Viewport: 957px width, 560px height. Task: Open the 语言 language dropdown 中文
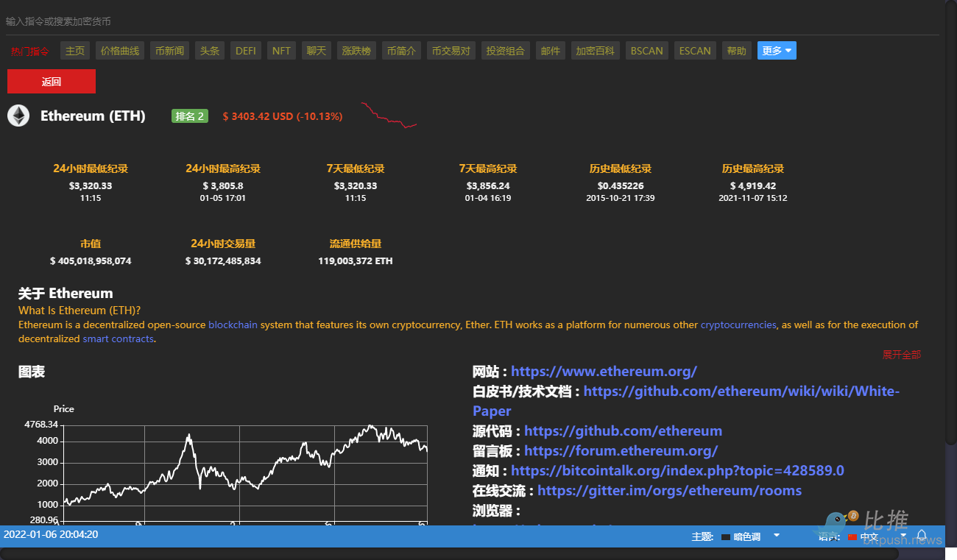877,536
